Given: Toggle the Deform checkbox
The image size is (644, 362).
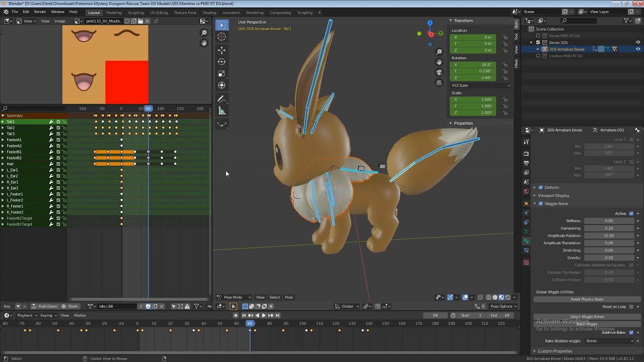Looking at the screenshot, I should [x=541, y=188].
